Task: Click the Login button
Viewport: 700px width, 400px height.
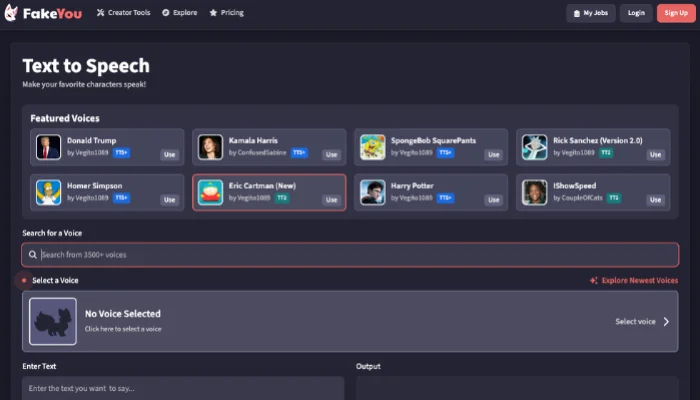Action: point(636,13)
